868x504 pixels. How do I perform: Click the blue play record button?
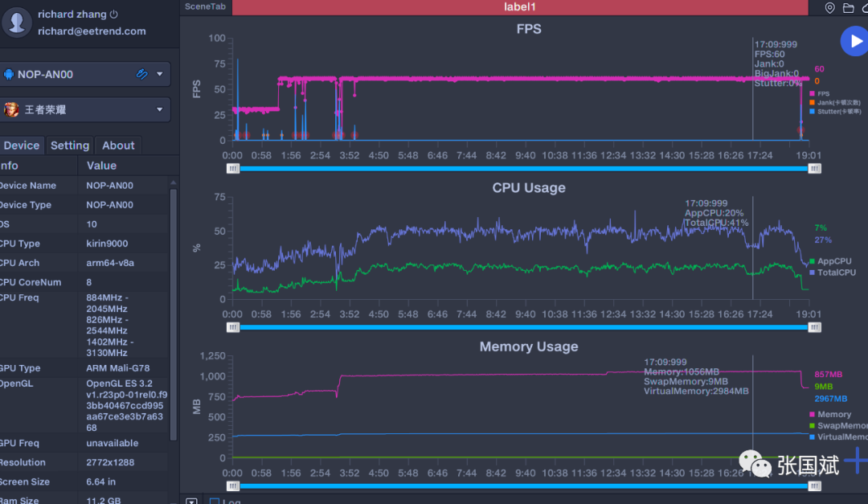[x=854, y=41]
